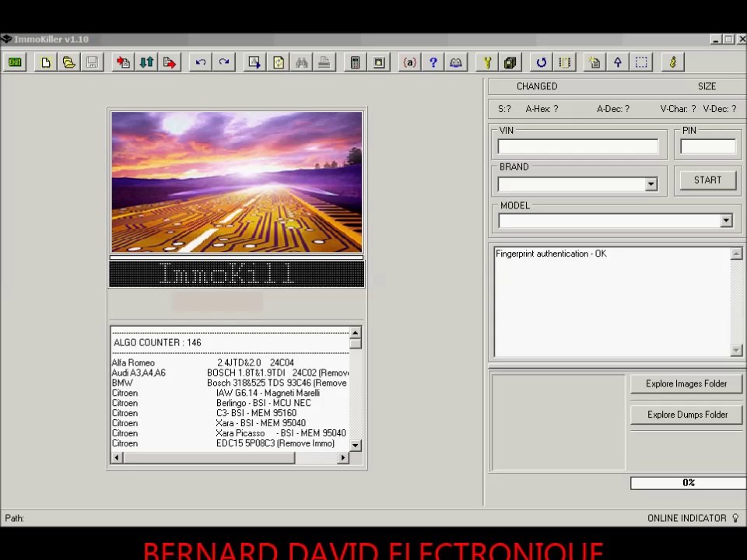The height and width of the screenshot is (560, 747).
Task: Click the open book icon
Action: [456, 62]
